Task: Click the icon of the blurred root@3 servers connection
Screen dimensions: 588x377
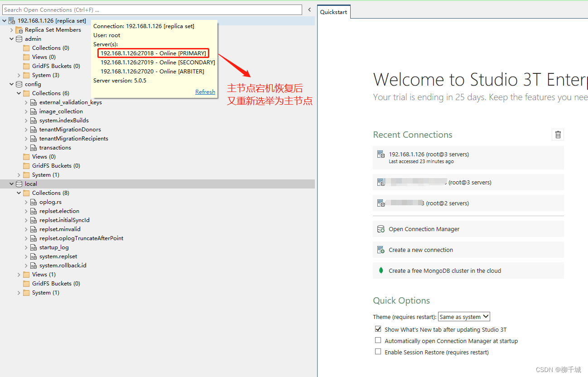Action: coord(381,183)
